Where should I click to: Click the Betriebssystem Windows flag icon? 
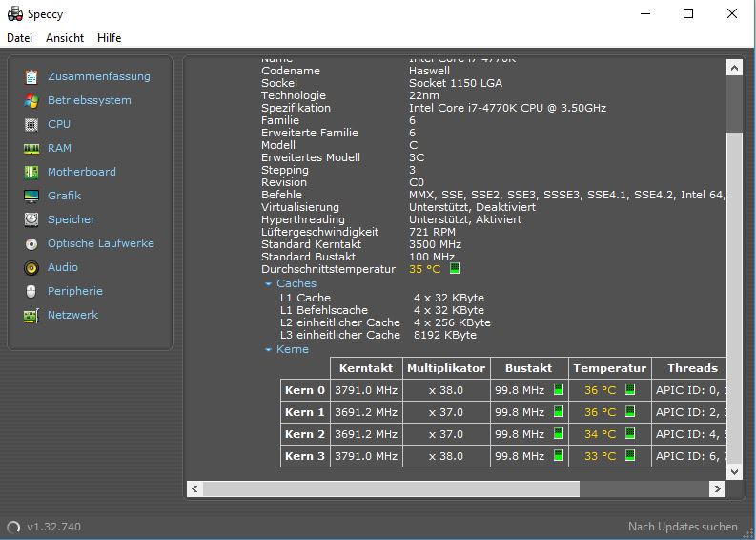click(31, 100)
